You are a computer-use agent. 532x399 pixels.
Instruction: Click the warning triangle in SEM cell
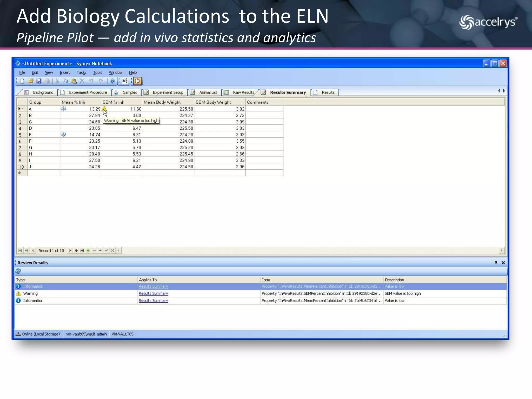coord(104,108)
